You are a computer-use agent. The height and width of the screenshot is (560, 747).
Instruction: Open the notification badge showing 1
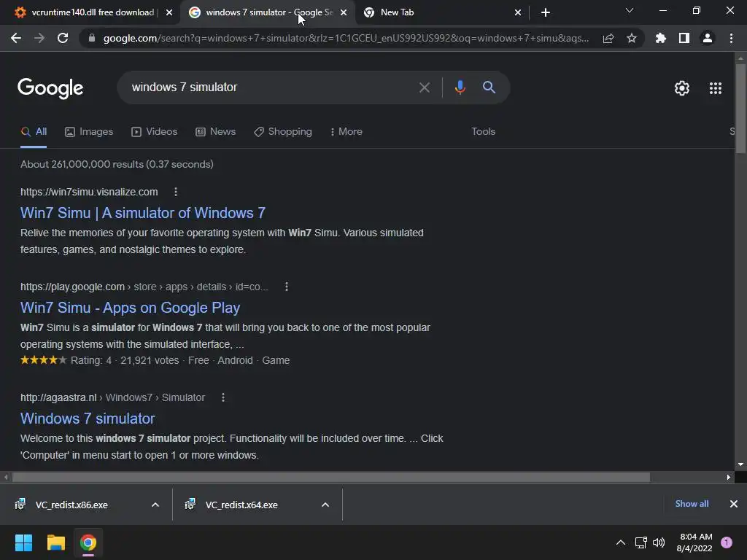[x=727, y=542]
